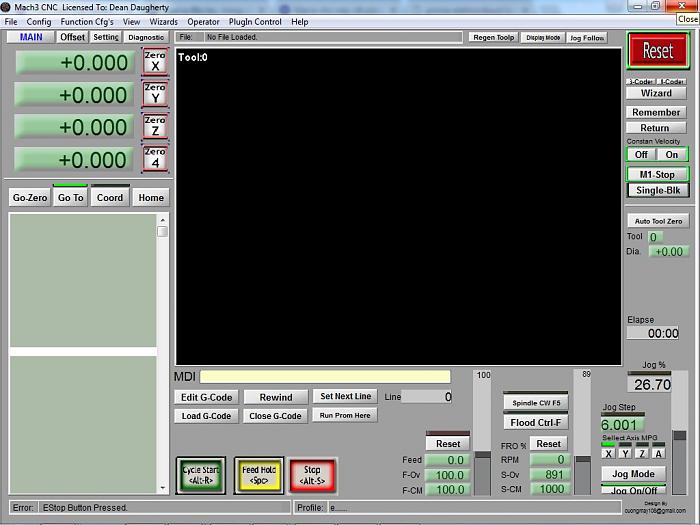Viewport: 700px width, 525px height.
Task: Click the MDI input field
Action: [325, 377]
